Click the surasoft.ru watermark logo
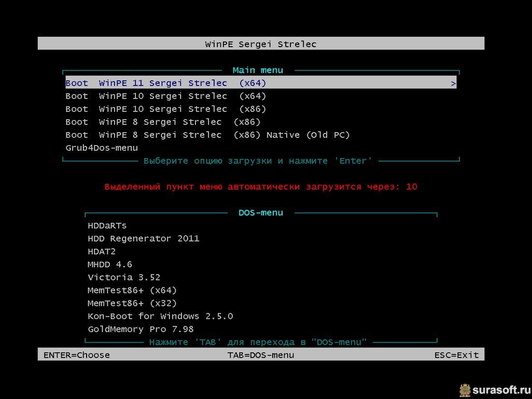Screen dimensions: 532x399 [x=493, y=389]
